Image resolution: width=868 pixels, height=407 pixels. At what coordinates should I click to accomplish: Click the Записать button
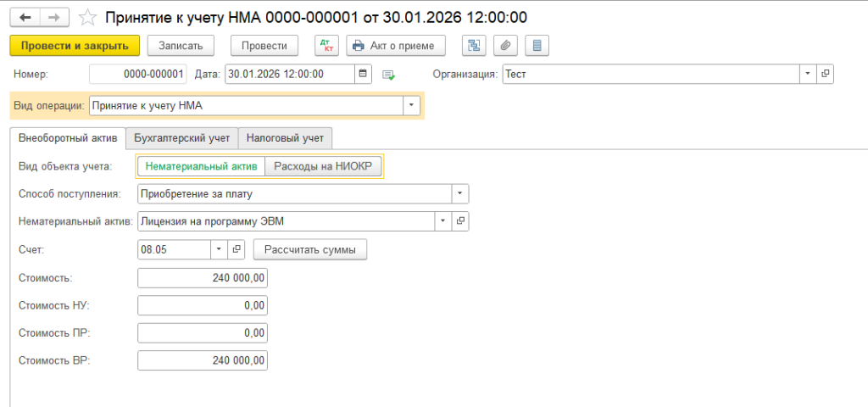pos(181,46)
